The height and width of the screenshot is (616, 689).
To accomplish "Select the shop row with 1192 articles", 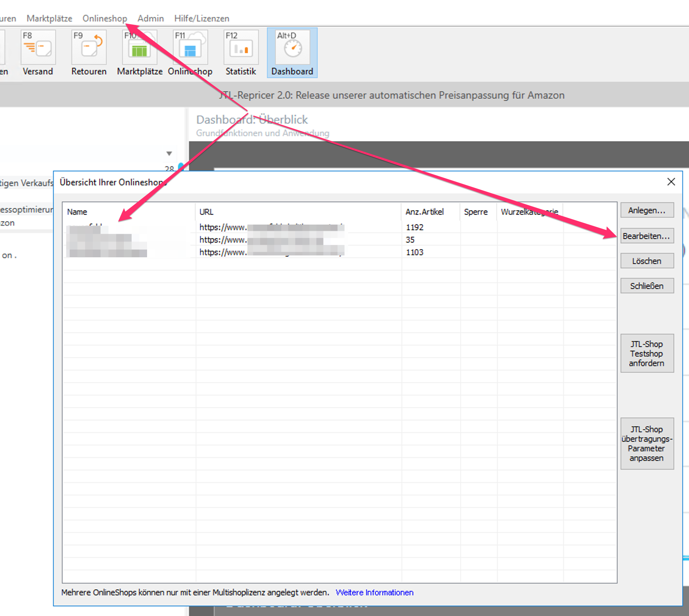I will tap(339, 227).
